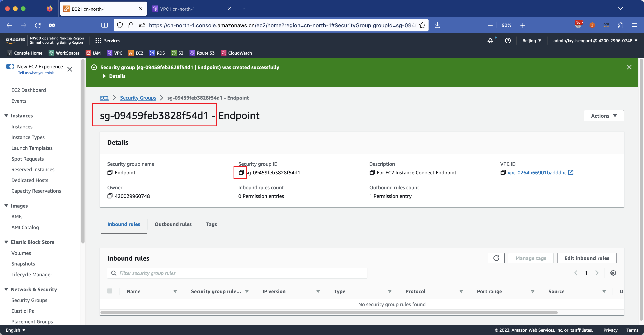Viewport: 644px width, 335px height.
Task: Open VPC link external icon
Action: [x=571, y=172]
